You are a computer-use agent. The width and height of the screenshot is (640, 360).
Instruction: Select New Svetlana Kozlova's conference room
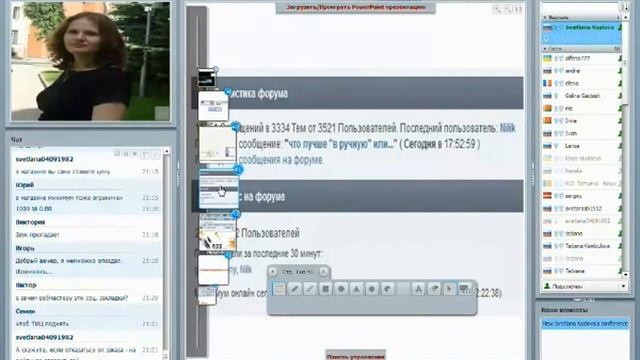pyautogui.click(x=584, y=324)
